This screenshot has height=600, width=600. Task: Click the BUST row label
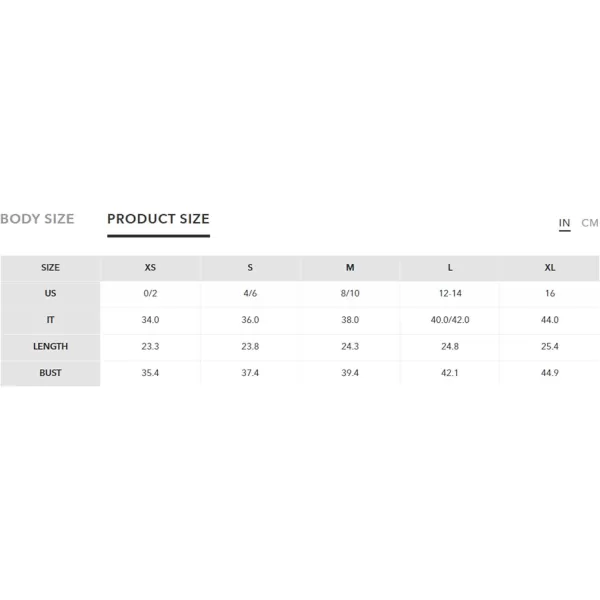51,373
